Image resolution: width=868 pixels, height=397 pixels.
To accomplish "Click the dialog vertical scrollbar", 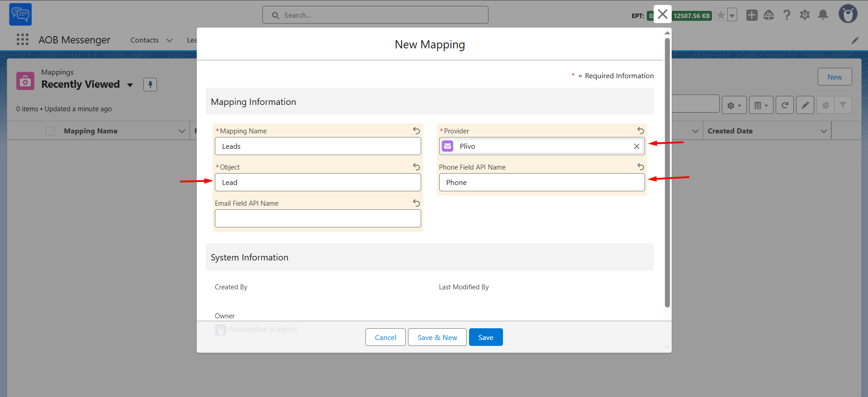I will 667,173.
